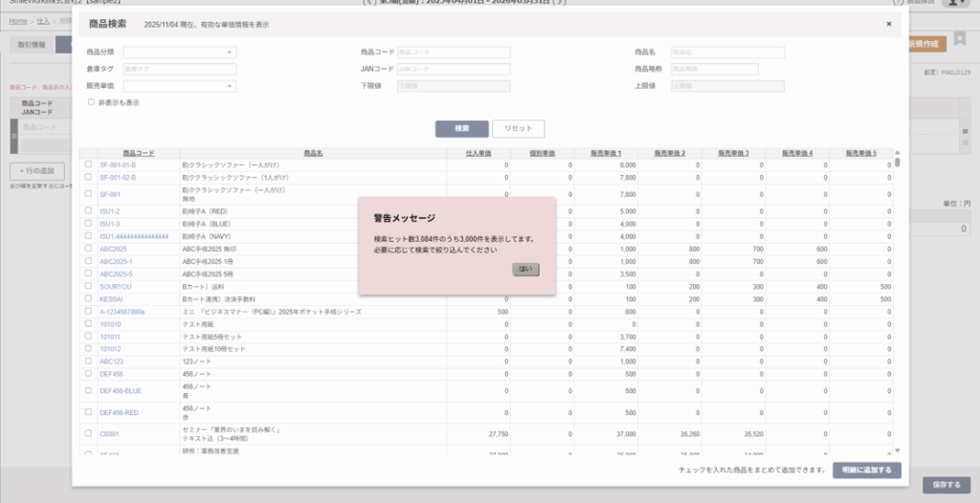Go to previous fiscal period arrow
This screenshot has width=980, height=503.
pos(369,3)
